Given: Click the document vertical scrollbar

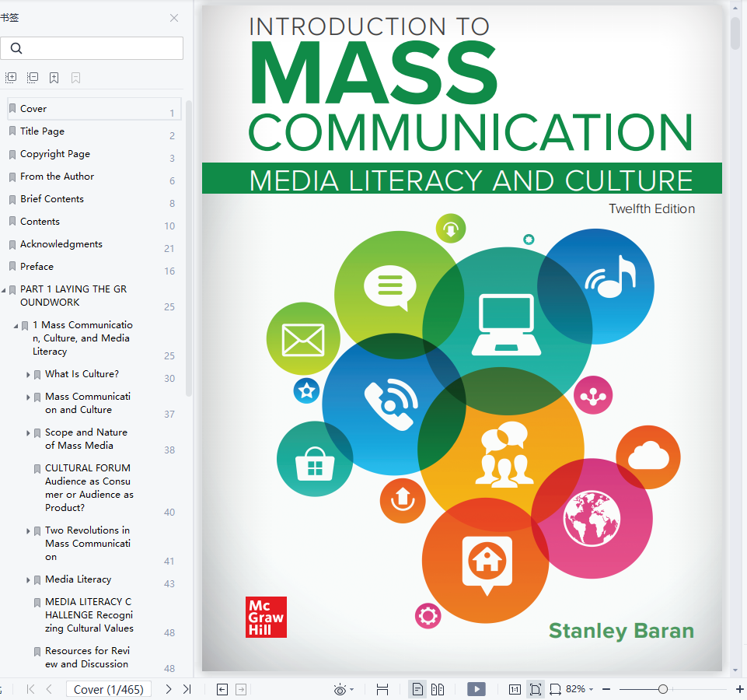Looking at the screenshot, I should tap(735, 33).
